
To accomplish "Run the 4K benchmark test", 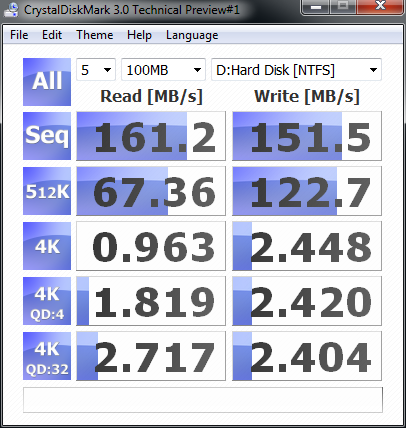I will 47,246.
